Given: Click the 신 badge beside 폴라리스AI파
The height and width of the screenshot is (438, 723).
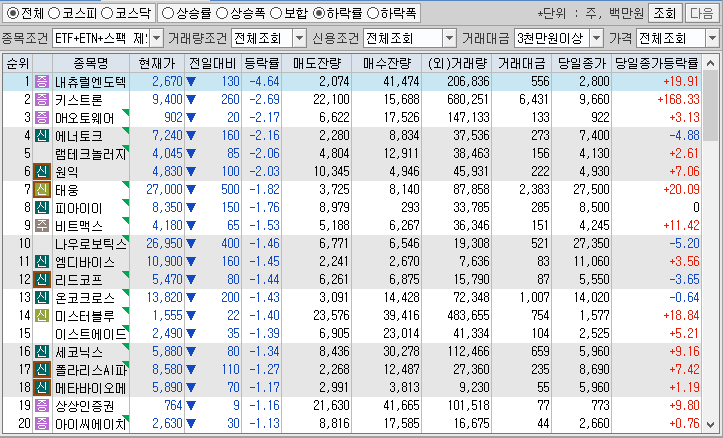Looking at the screenshot, I should (42, 369).
